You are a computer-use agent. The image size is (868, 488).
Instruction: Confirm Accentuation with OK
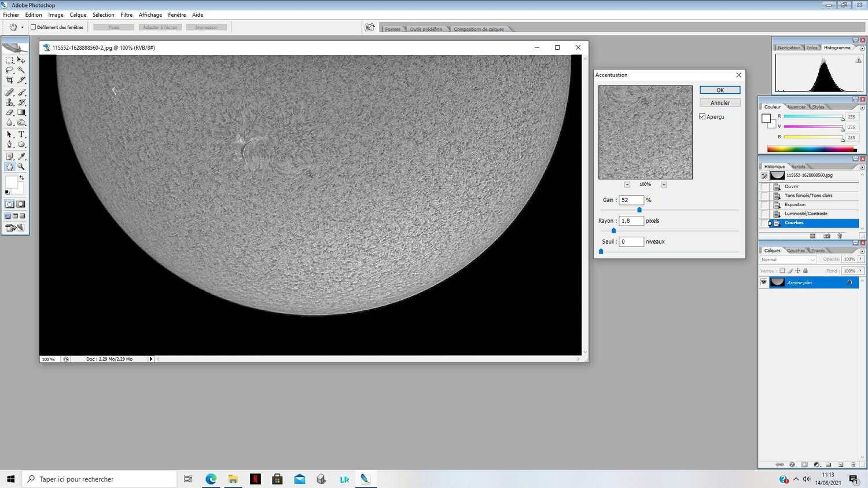point(720,90)
